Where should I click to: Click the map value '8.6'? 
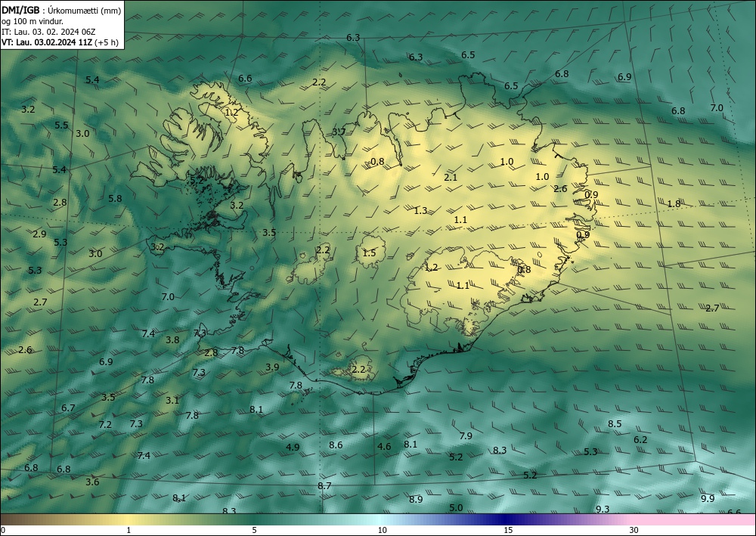tap(336, 445)
